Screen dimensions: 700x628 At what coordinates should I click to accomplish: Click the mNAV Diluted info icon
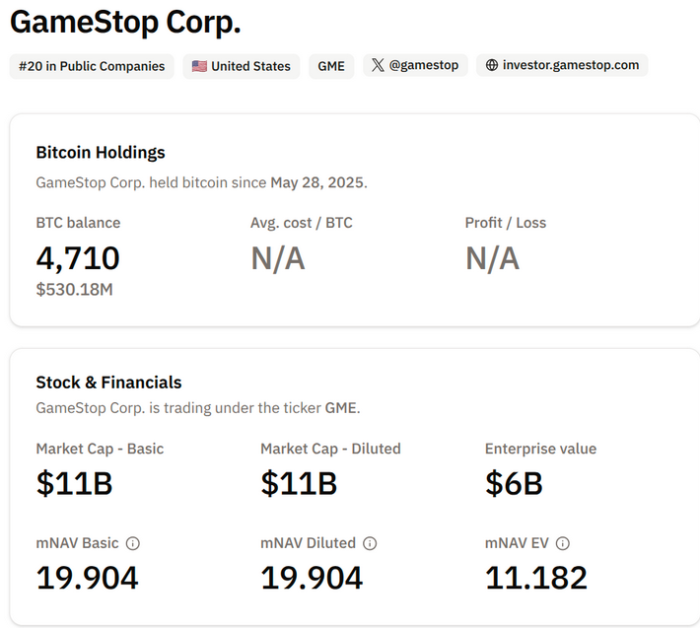pos(370,543)
